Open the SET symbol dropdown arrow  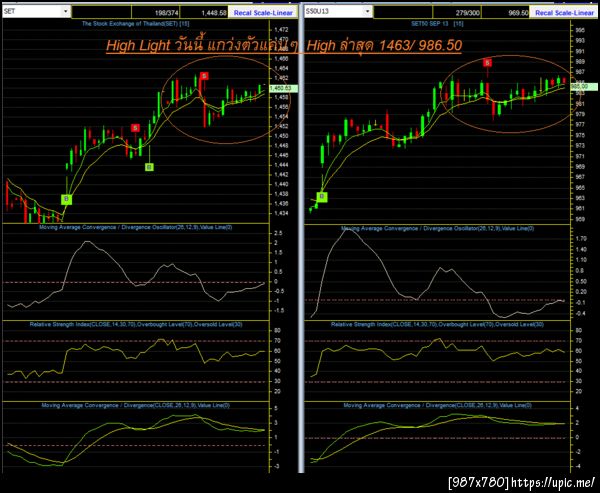(65, 11)
